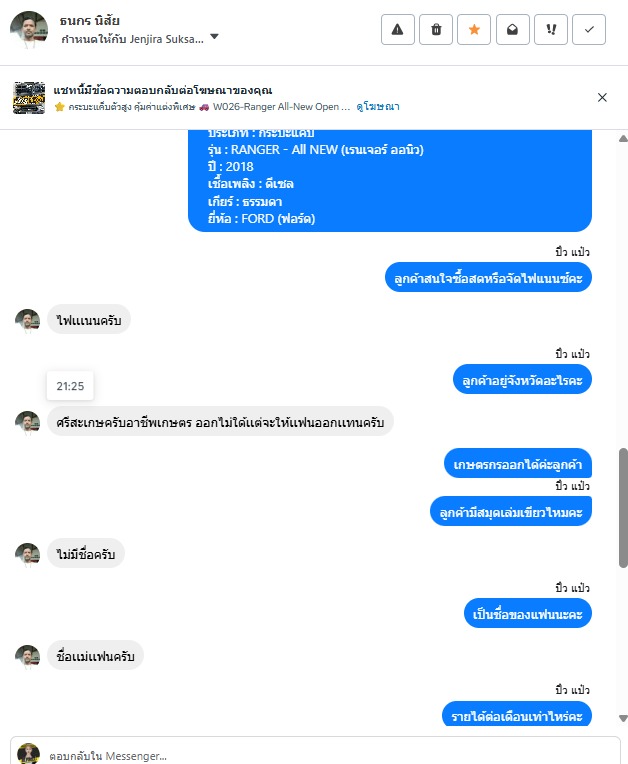The image size is (628, 764).
Task: Toggle the orange star follow-up icon
Action: coord(474,30)
